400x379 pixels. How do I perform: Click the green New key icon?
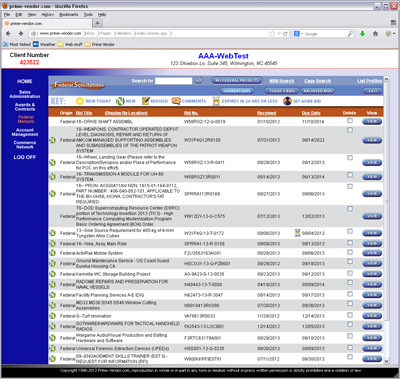click(120, 101)
